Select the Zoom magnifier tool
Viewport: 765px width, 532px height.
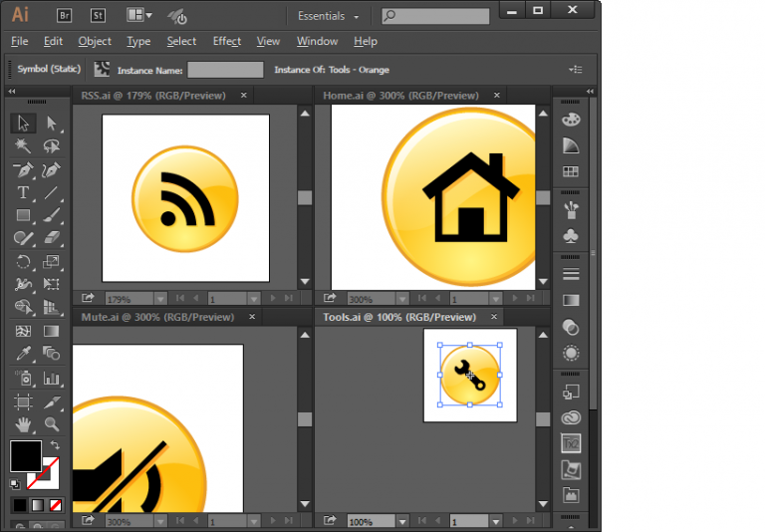51,424
